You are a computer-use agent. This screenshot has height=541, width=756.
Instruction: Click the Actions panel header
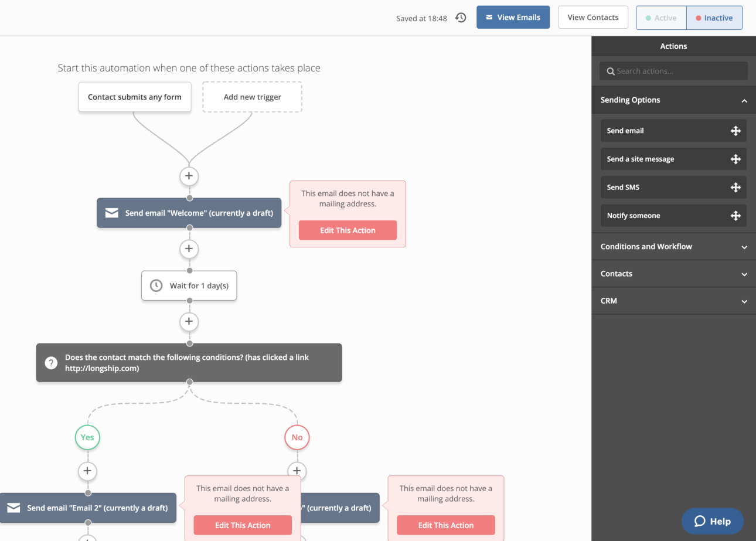coord(673,46)
